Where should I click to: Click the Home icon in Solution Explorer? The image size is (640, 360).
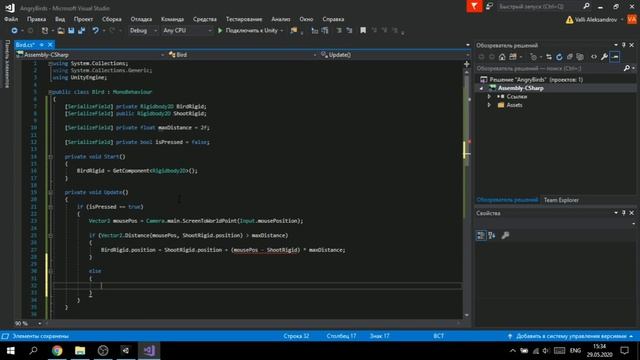[x=502, y=57]
